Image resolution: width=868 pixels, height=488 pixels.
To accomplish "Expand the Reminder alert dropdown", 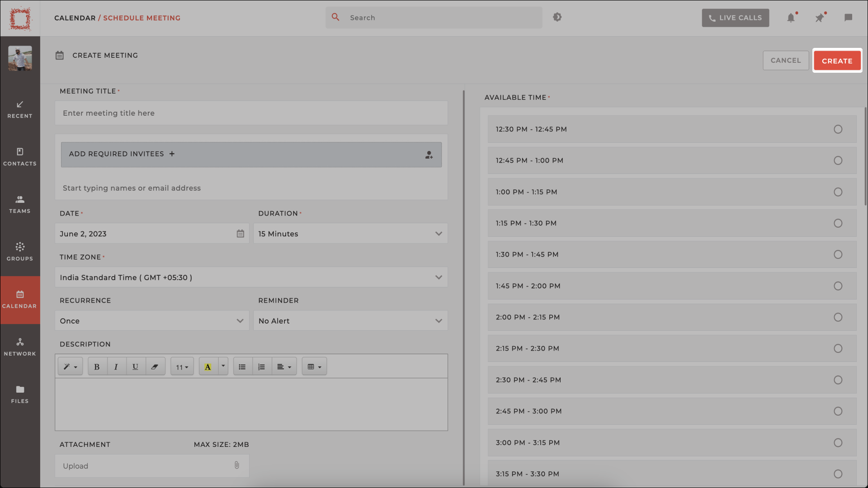I will click(439, 320).
